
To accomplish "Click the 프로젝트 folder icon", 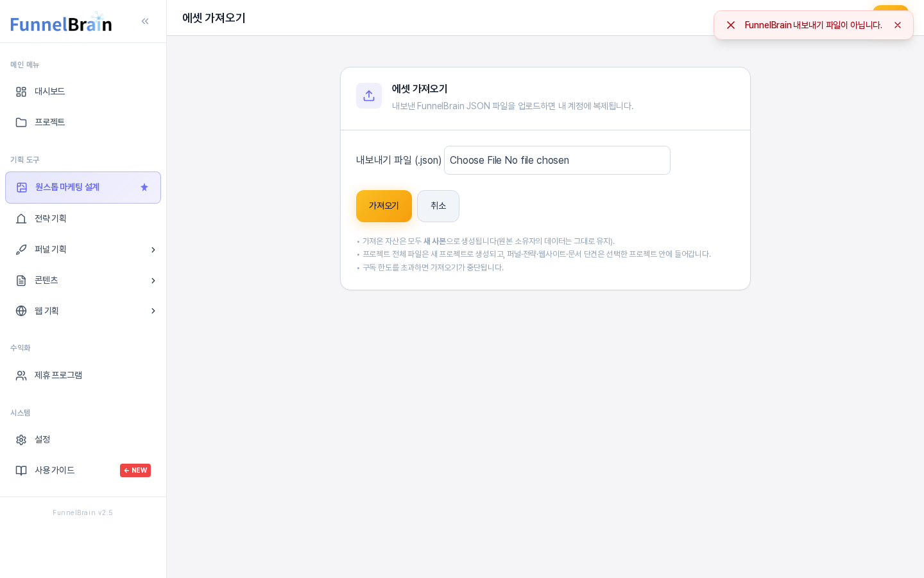I will [x=21, y=123].
